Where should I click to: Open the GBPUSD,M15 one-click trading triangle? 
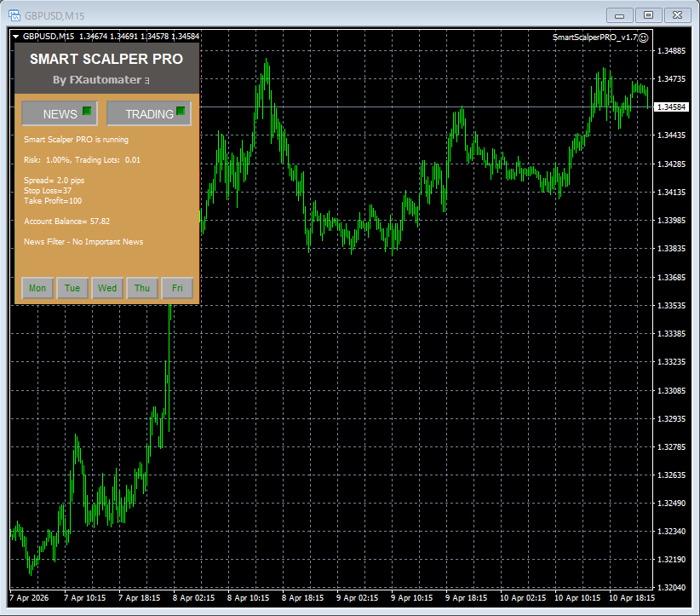click(15, 37)
